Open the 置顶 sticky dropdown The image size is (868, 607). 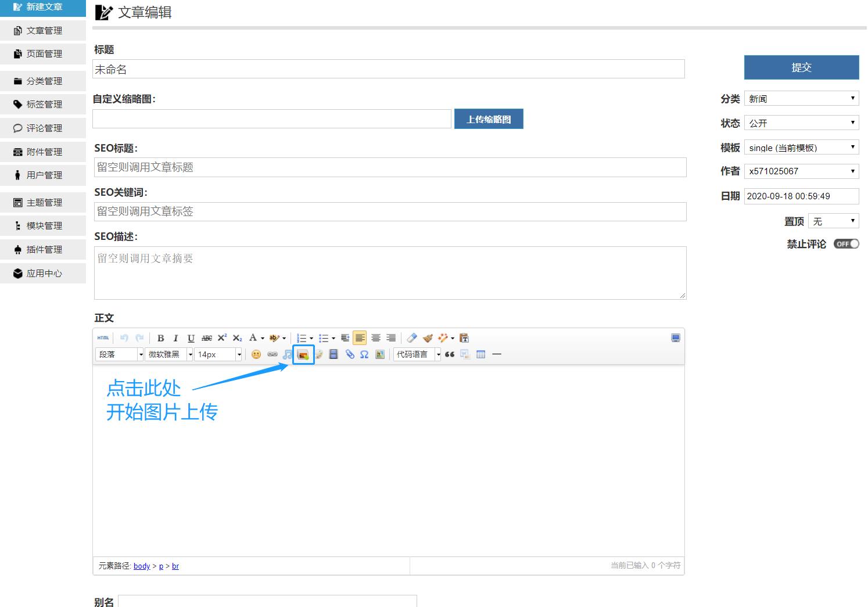[834, 221]
